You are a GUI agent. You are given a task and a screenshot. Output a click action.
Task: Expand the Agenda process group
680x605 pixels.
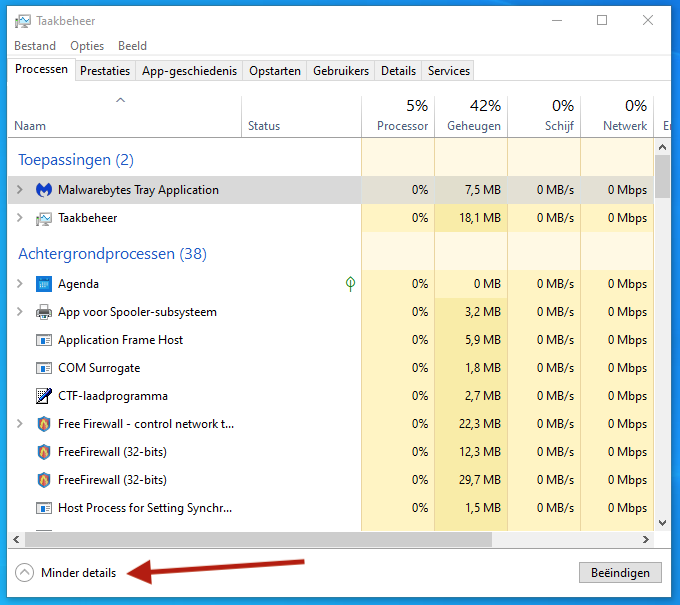pyautogui.click(x=19, y=284)
